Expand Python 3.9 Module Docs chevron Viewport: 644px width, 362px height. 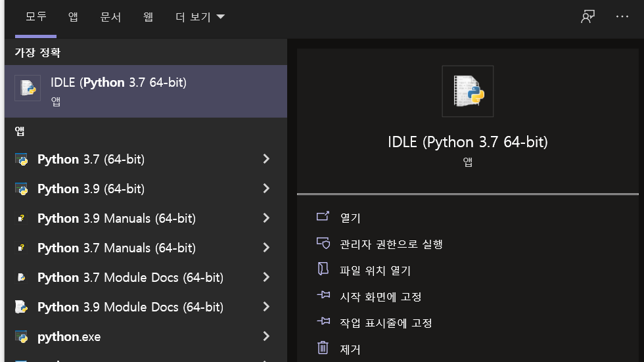(266, 307)
